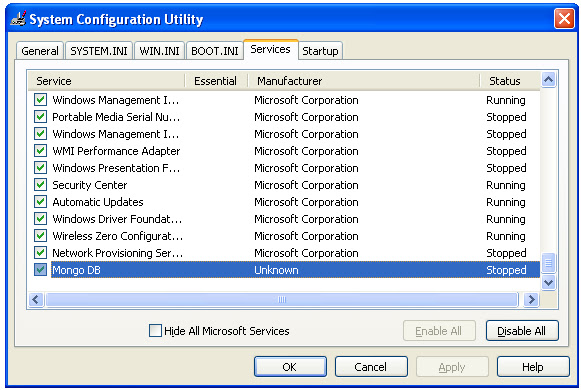Click the vertical scrollbar up arrow

548,80
